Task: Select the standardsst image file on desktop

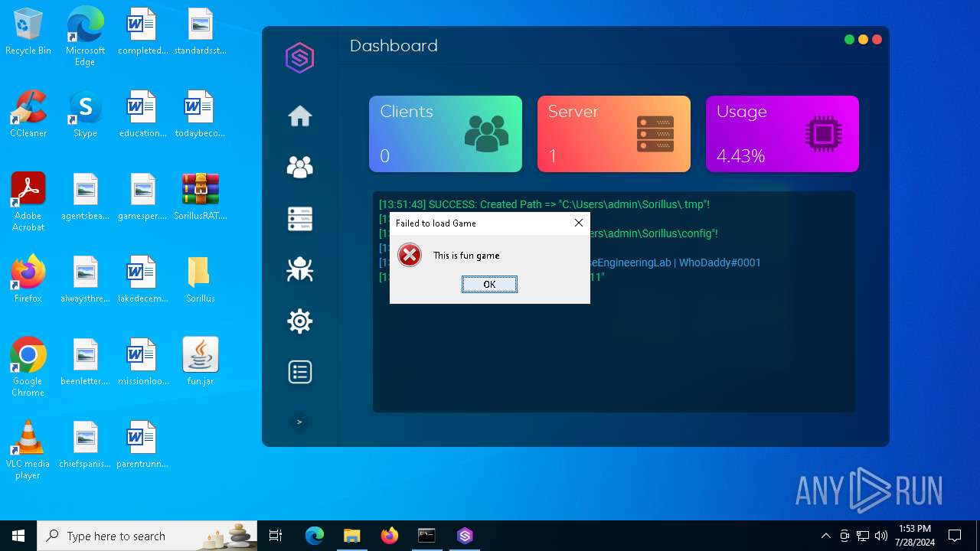Action: point(201,32)
